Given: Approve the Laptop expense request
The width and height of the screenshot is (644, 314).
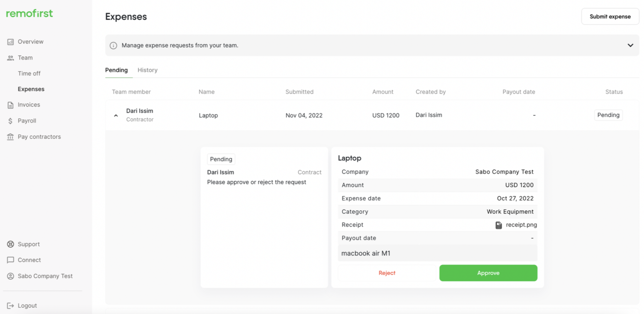Looking at the screenshot, I should coord(488,273).
